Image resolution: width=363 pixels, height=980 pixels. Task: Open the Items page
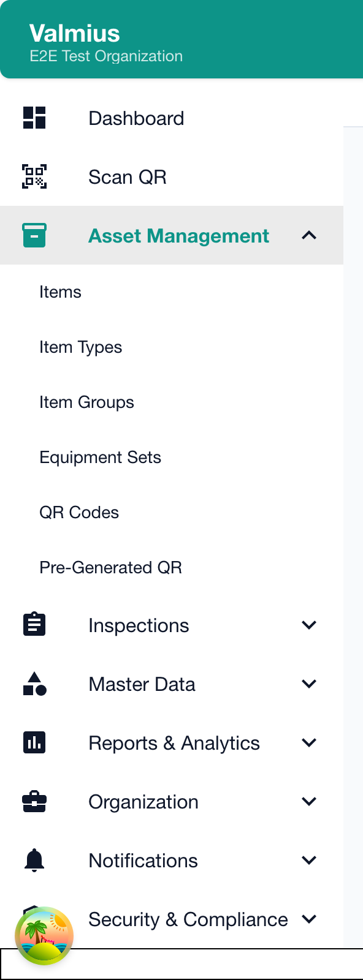click(60, 292)
